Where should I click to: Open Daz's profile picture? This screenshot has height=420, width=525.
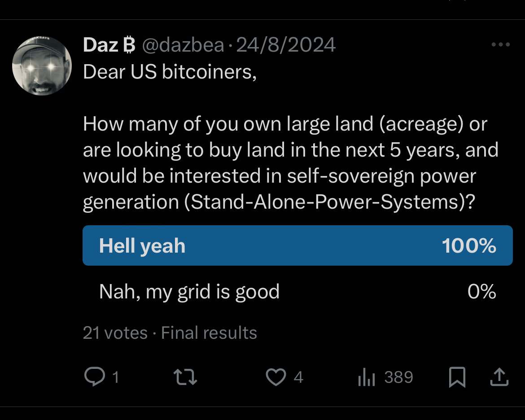click(42, 65)
